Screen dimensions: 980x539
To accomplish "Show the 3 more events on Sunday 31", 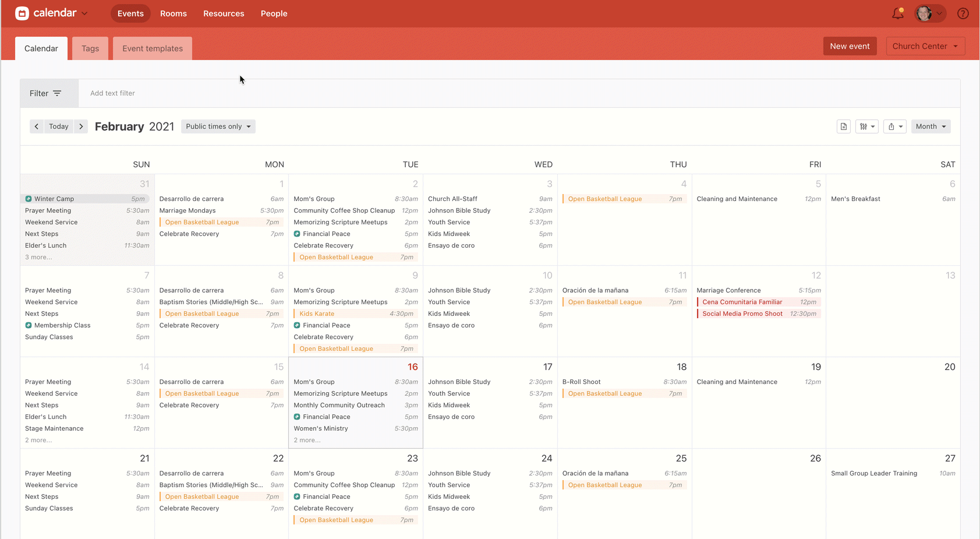I will [x=38, y=257].
